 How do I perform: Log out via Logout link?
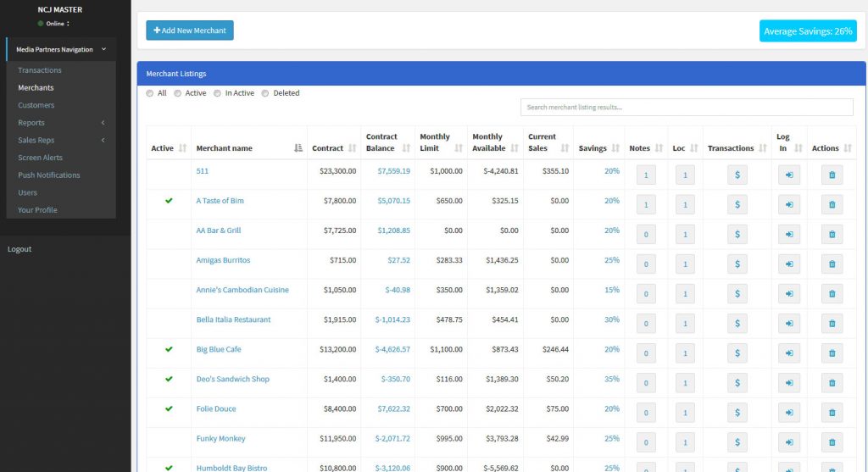pyautogui.click(x=19, y=249)
